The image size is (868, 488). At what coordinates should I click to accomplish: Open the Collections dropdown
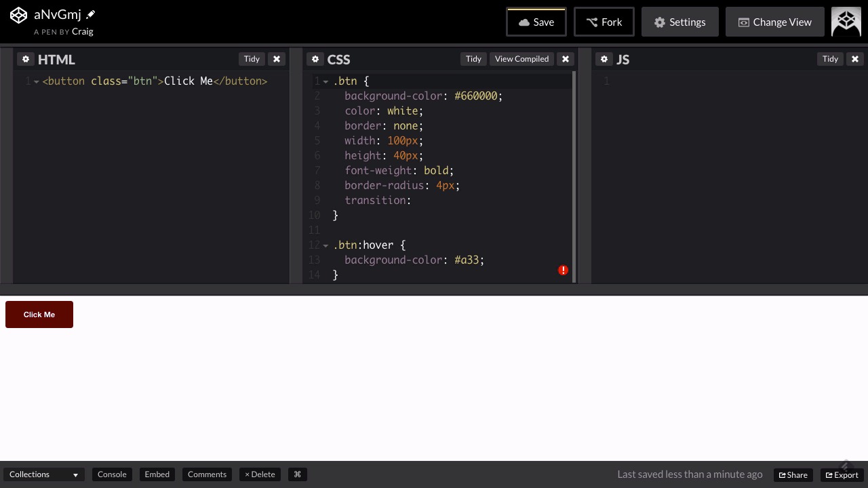(x=44, y=474)
